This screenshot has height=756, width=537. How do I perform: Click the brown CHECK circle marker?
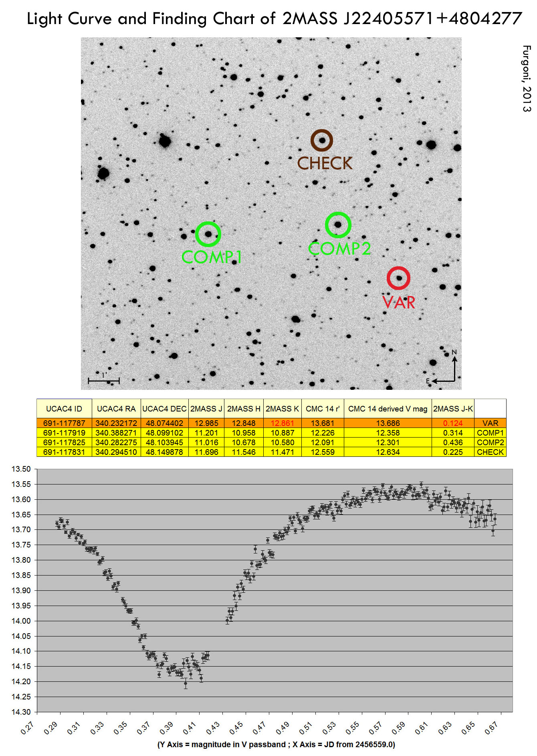click(322, 140)
